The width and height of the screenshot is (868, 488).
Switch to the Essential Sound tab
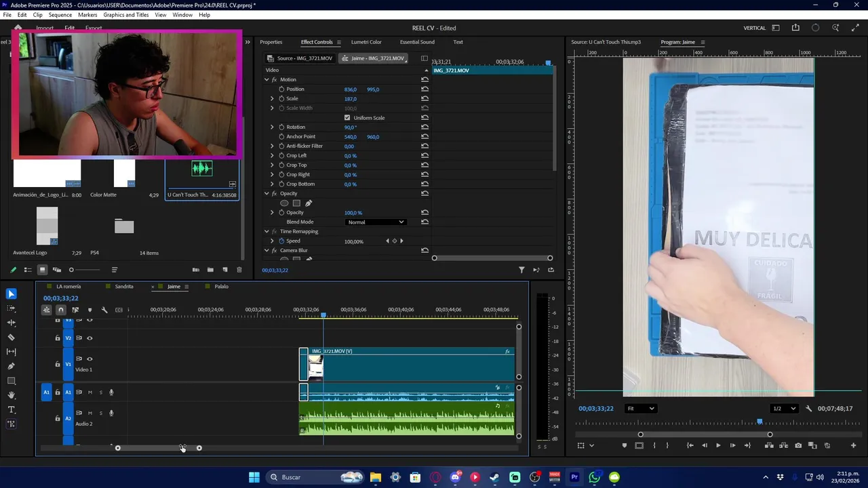tap(417, 42)
